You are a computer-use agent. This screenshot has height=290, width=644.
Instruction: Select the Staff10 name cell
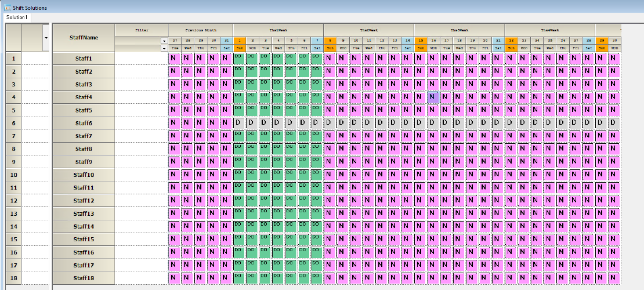(84, 175)
